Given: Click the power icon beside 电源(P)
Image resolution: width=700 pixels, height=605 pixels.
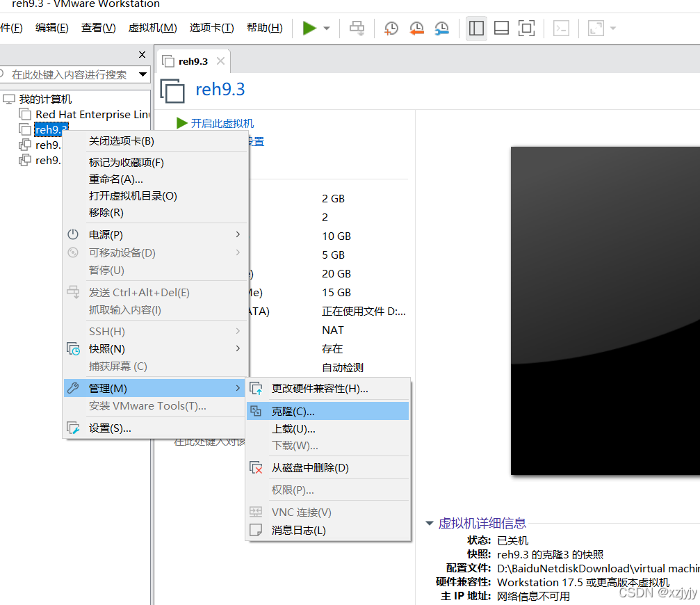Looking at the screenshot, I should click(x=73, y=234).
